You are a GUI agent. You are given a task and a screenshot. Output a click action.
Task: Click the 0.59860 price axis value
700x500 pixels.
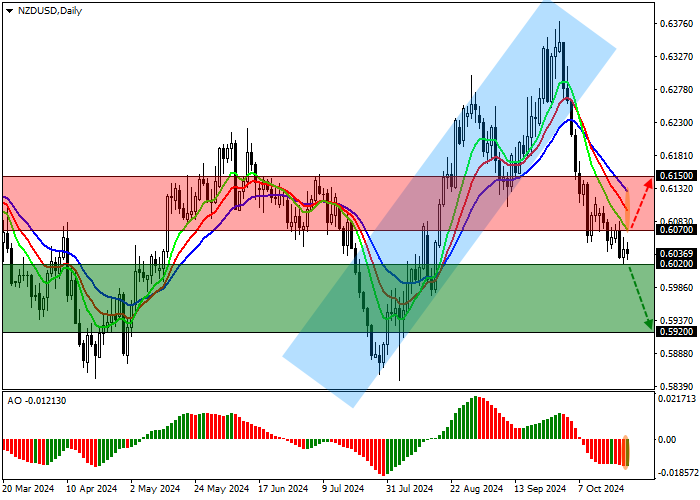[676, 288]
